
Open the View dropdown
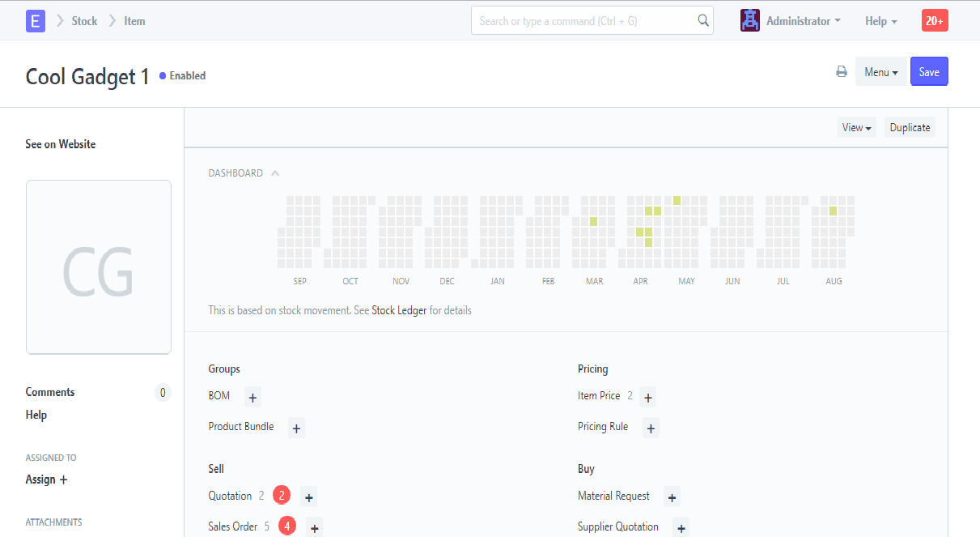coord(857,127)
